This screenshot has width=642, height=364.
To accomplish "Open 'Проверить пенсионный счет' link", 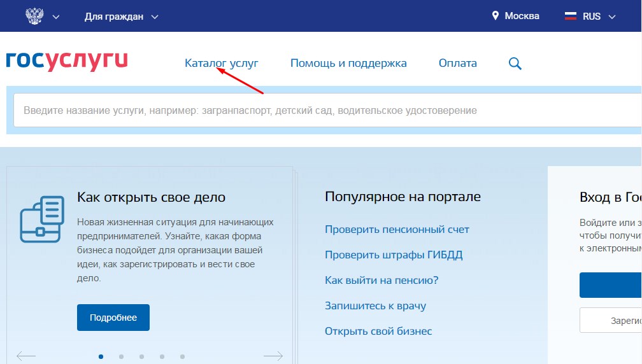I will [397, 229].
